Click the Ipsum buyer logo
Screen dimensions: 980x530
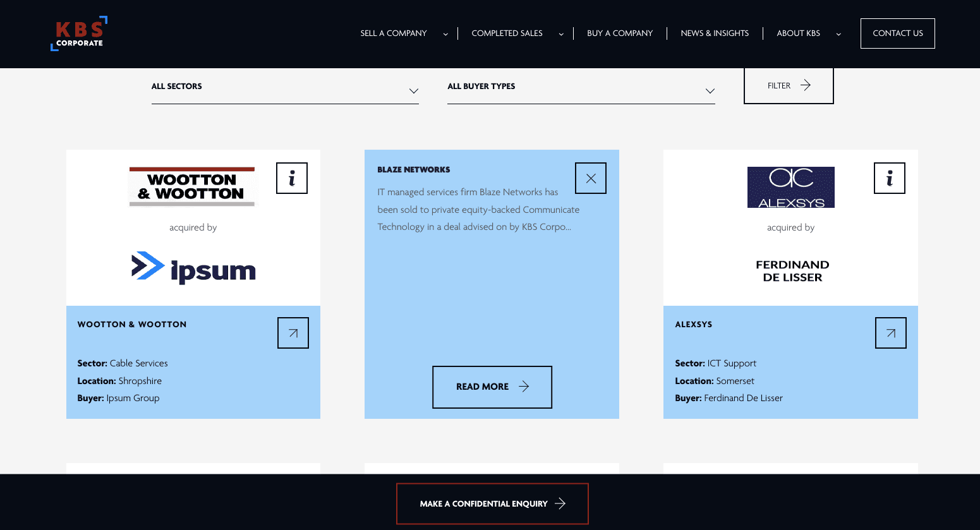tap(193, 268)
